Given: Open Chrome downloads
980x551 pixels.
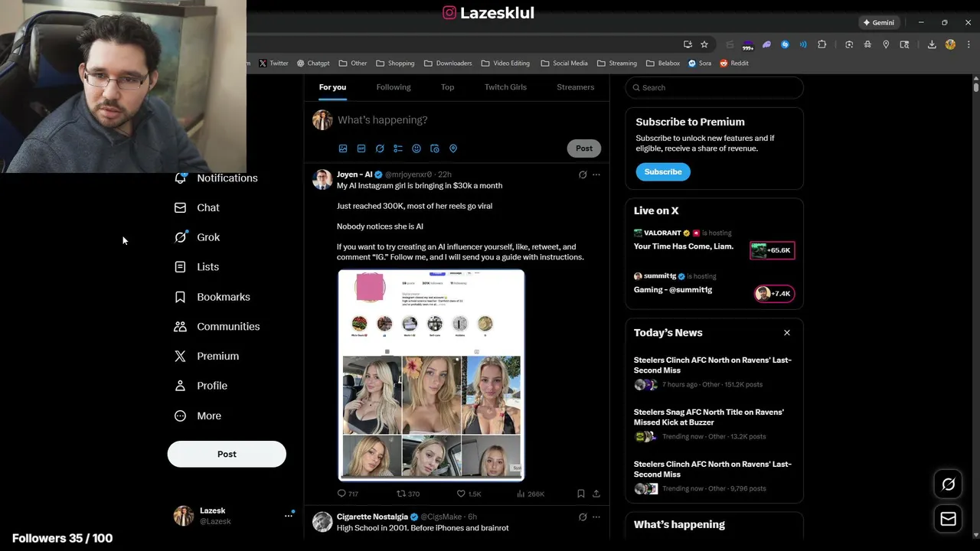Looking at the screenshot, I should click(x=932, y=44).
